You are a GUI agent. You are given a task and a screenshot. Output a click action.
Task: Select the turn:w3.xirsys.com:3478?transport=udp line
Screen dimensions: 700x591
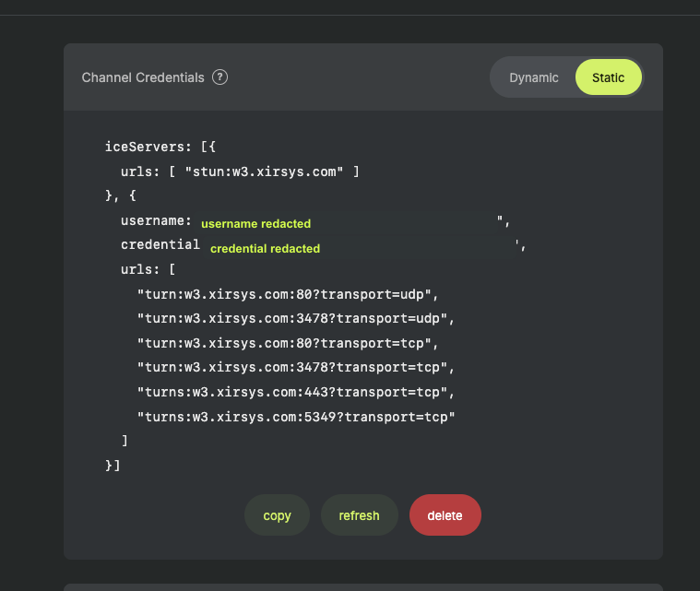click(x=295, y=319)
